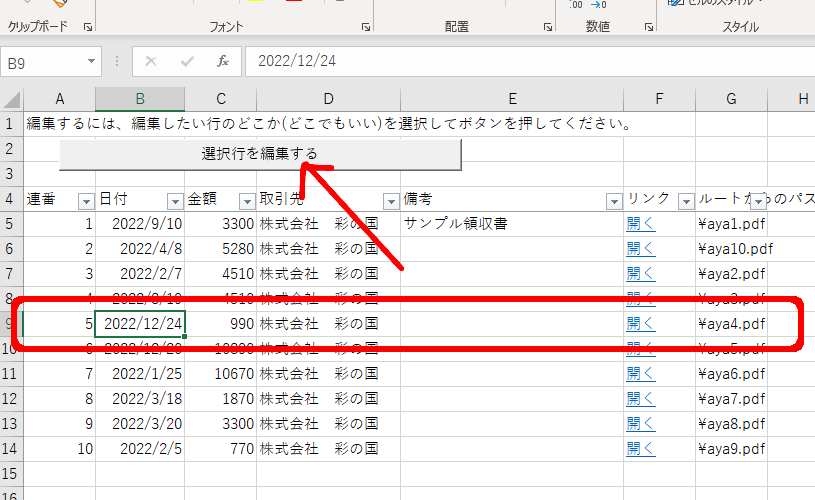The image size is (815, 500).
Task: Open the 開く link for aya4.pdf
Action: [640, 324]
